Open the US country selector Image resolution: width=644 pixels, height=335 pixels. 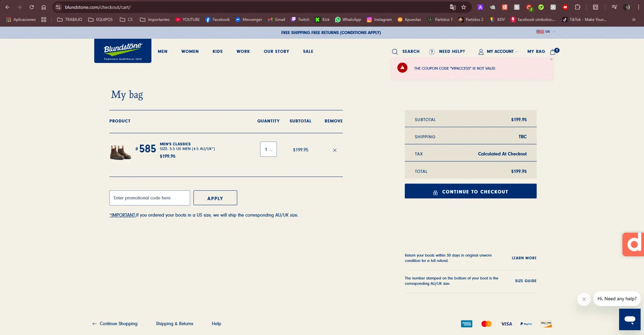click(546, 32)
